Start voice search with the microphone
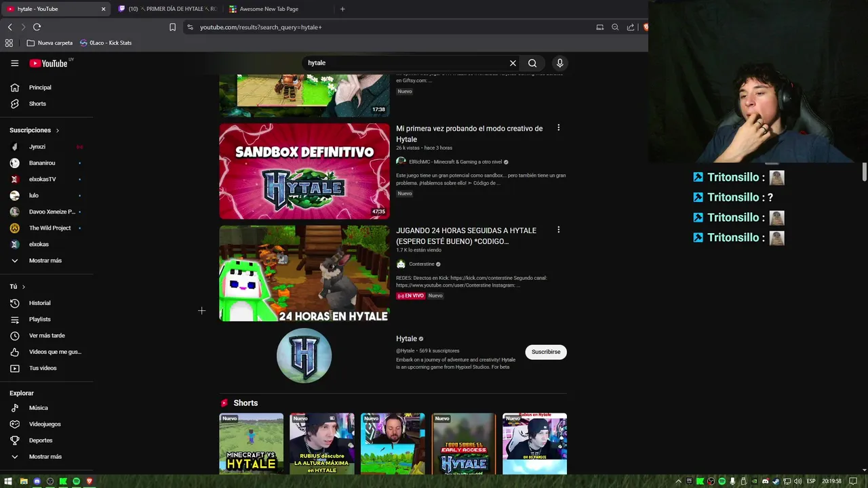Image resolution: width=868 pixels, height=488 pixels. coord(559,63)
